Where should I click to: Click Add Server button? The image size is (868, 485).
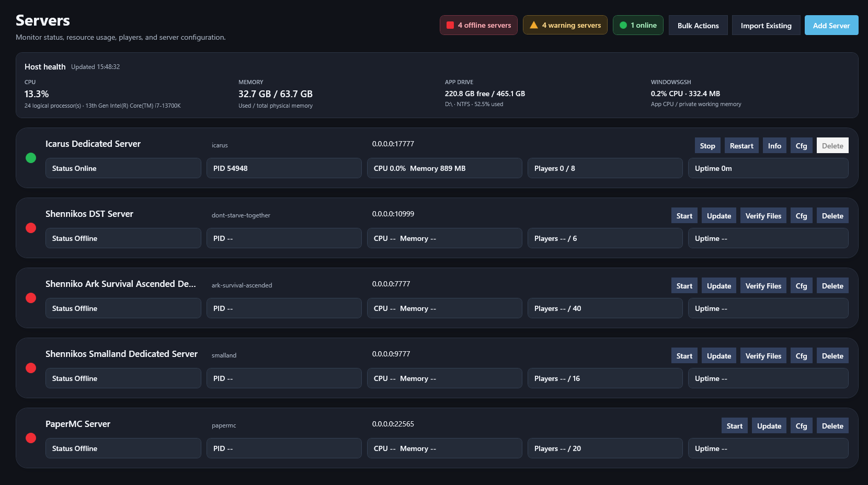831,25
